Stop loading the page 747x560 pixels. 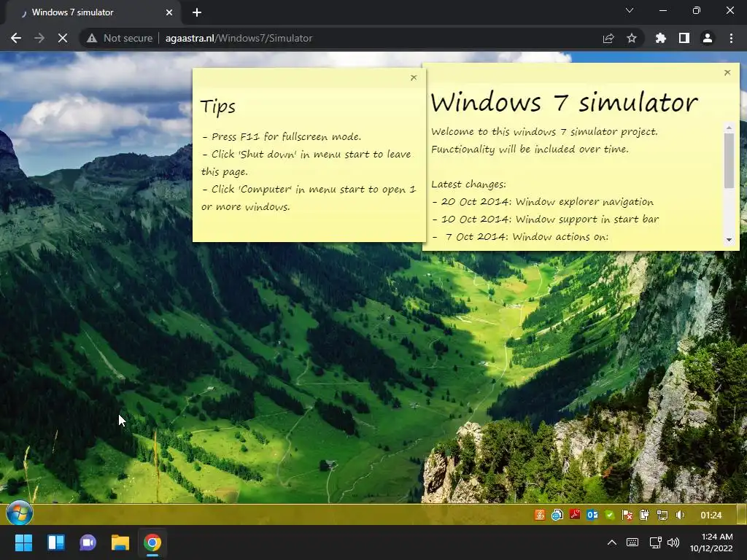[x=63, y=38]
